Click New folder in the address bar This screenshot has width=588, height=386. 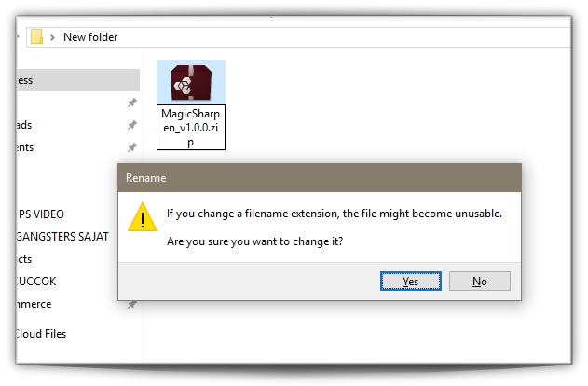pos(90,37)
